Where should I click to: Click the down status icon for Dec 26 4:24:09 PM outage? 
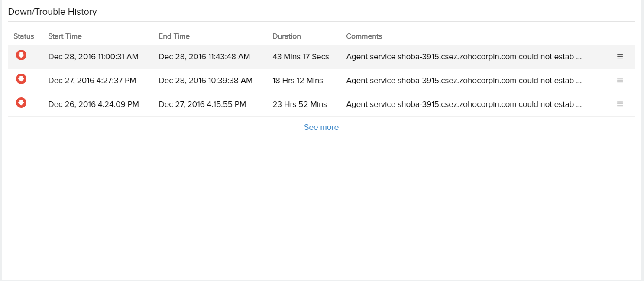pos(21,103)
